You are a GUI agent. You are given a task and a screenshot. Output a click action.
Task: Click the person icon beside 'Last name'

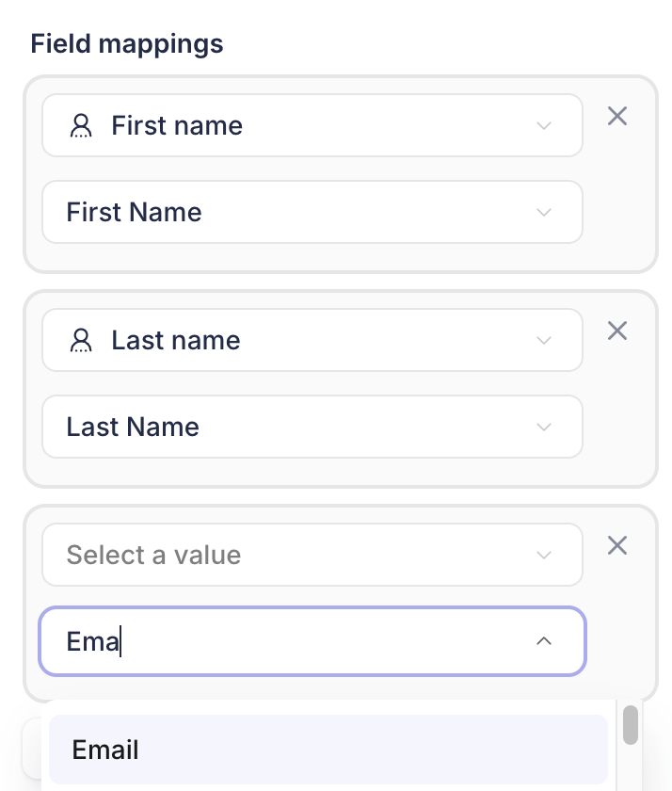(x=81, y=340)
